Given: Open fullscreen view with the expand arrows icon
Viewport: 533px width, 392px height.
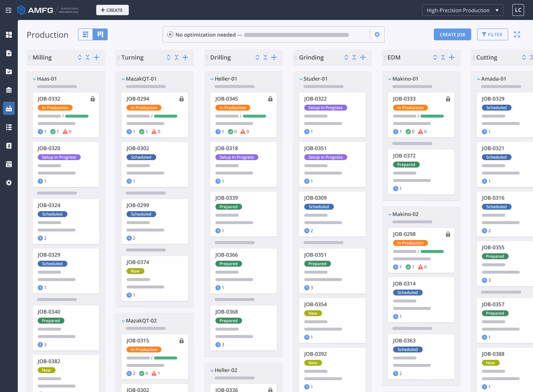Looking at the screenshot, I should [517, 34].
